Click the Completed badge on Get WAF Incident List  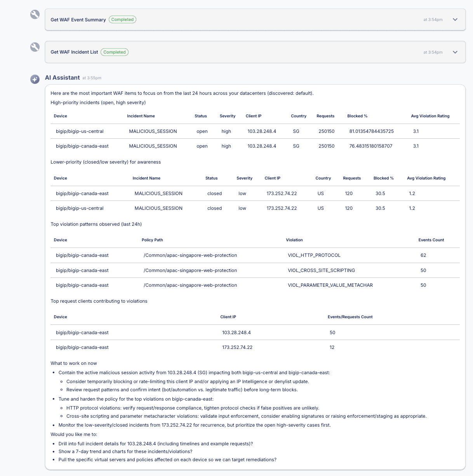[x=115, y=52]
